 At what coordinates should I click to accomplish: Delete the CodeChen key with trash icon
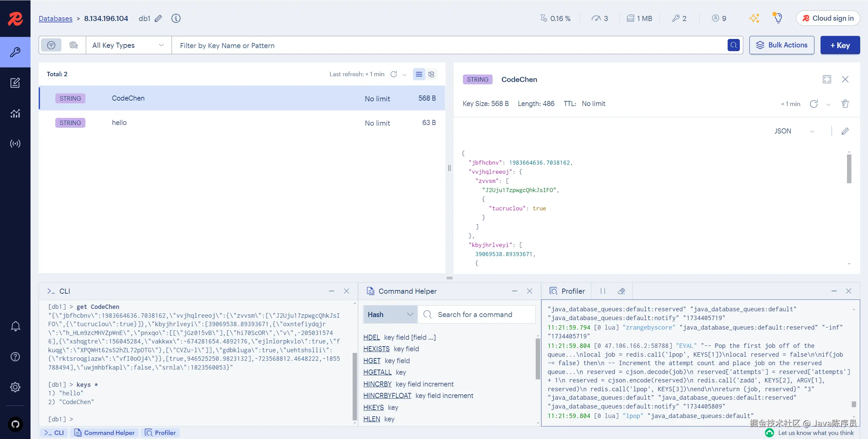(x=845, y=104)
